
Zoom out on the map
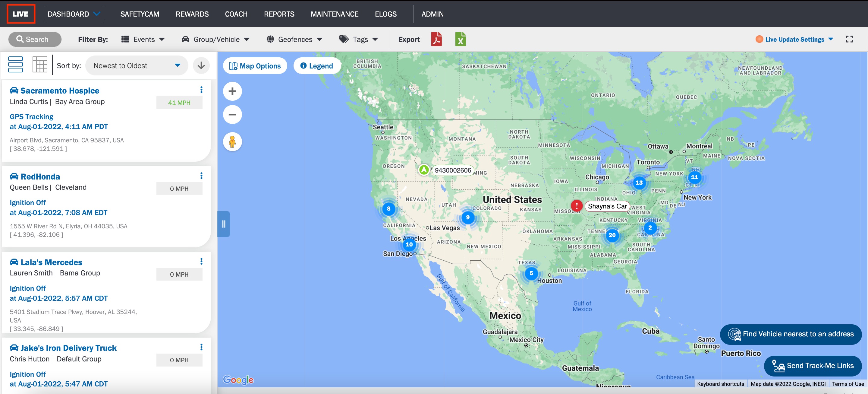click(x=232, y=115)
